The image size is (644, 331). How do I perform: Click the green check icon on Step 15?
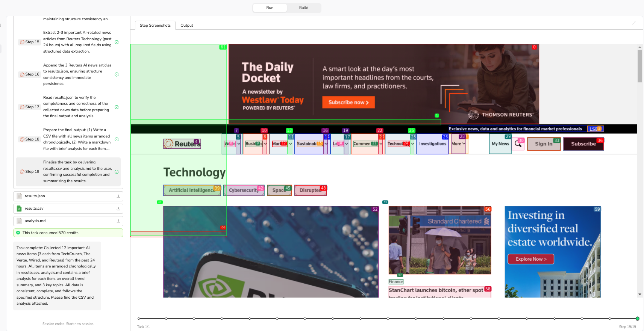[117, 42]
